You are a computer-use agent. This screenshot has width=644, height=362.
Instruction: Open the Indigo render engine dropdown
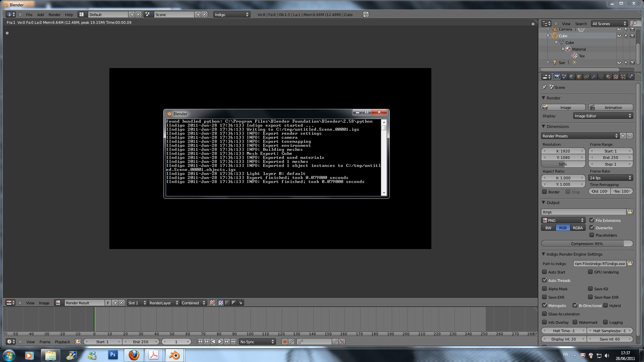click(x=231, y=14)
